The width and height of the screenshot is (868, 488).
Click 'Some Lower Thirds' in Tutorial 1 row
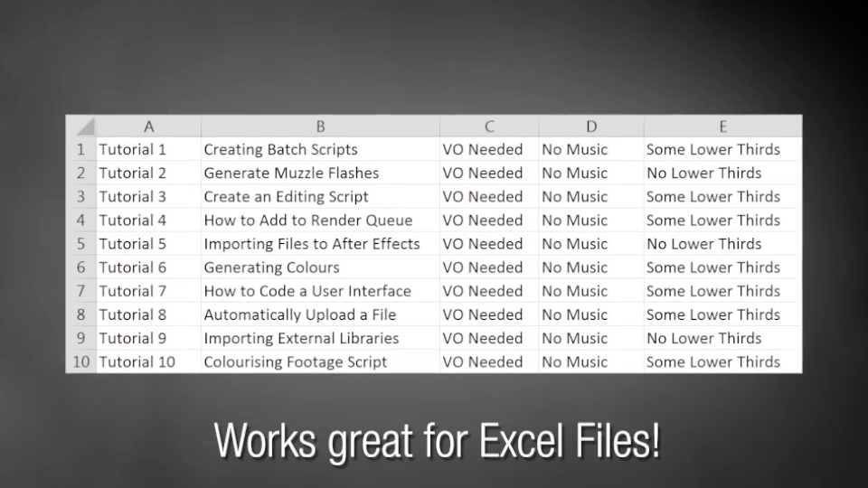(x=723, y=149)
